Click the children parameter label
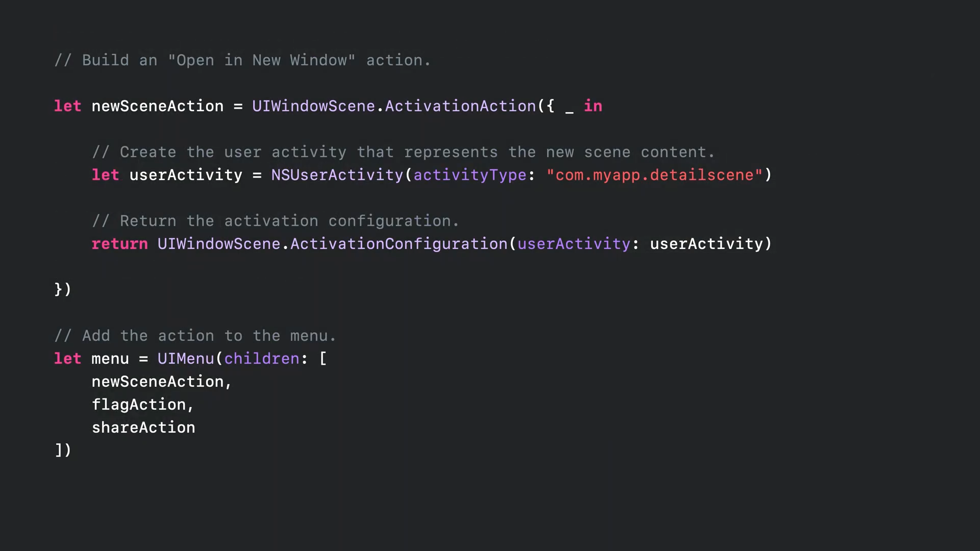The height and width of the screenshot is (551, 980). point(262,359)
